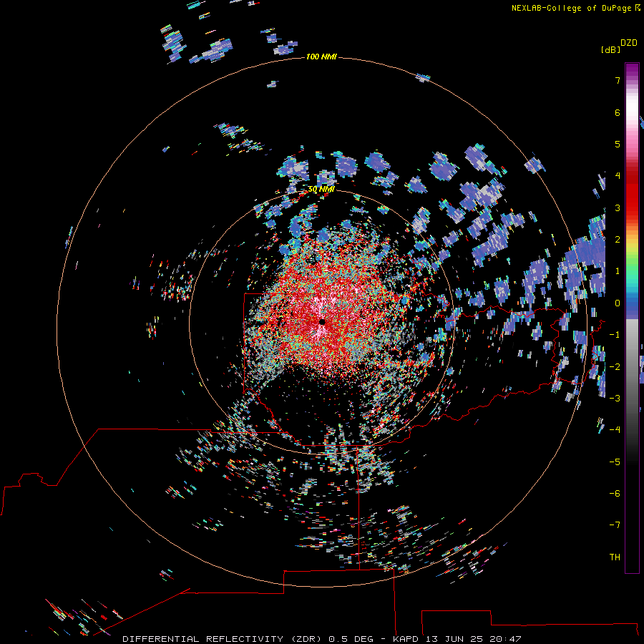Click the 'NEXLAB-College of DuPage' header text
This screenshot has width=644, height=644.
[571, 8]
